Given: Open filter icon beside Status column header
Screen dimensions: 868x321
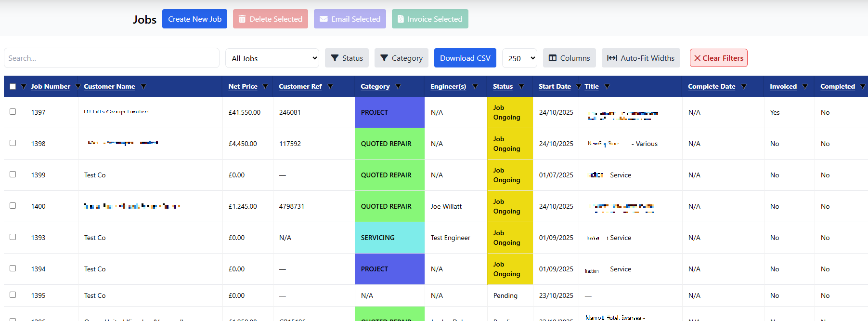Looking at the screenshot, I should pyautogui.click(x=521, y=87).
